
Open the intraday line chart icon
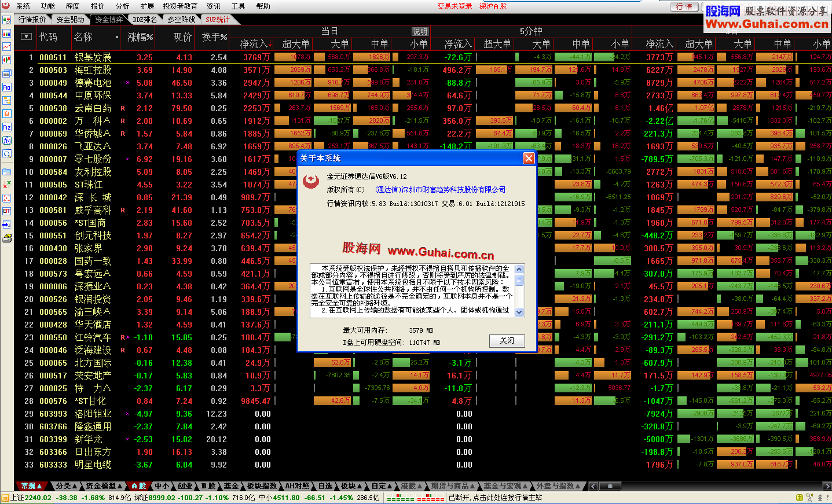[7, 46]
